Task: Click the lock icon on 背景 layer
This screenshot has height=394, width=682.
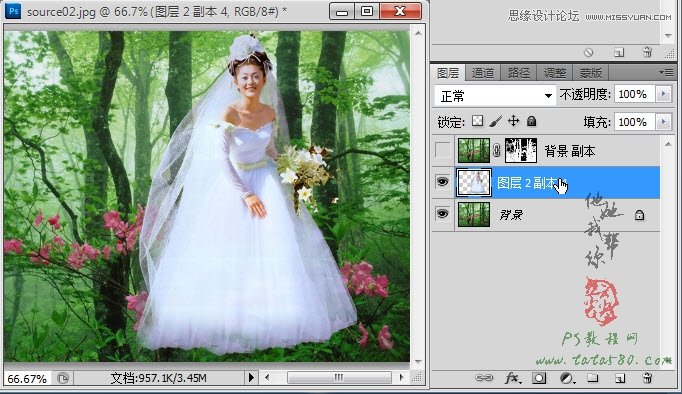Action: [639, 215]
